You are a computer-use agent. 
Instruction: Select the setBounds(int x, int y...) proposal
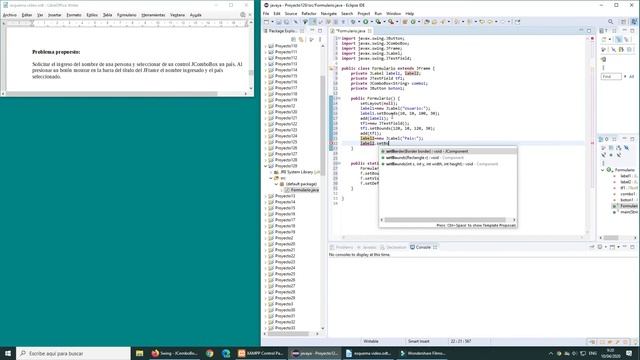[448, 164]
